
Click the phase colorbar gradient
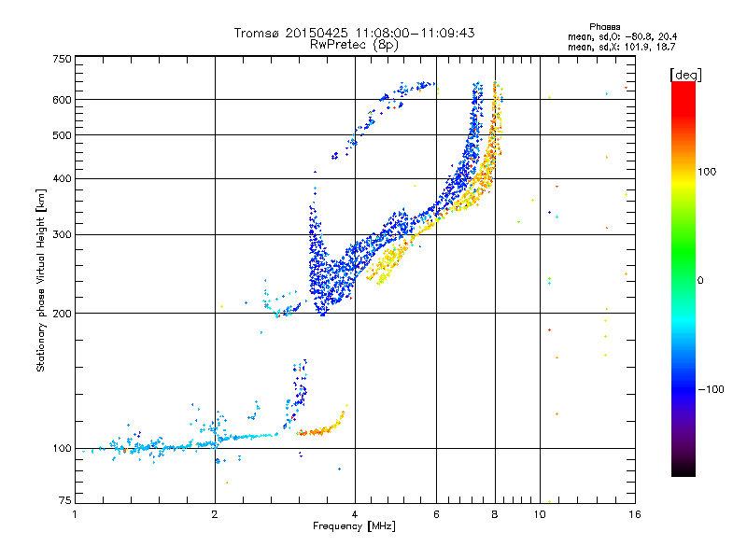(684, 278)
